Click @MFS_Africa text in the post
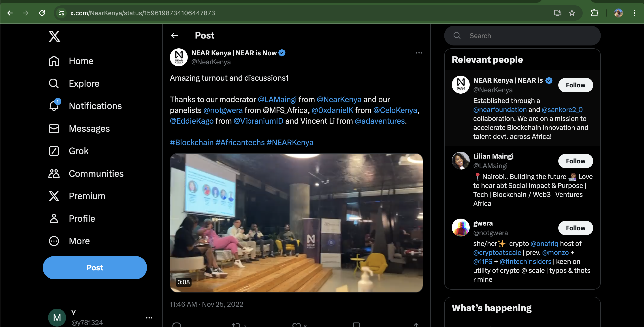This screenshot has width=644, height=327. [x=285, y=110]
